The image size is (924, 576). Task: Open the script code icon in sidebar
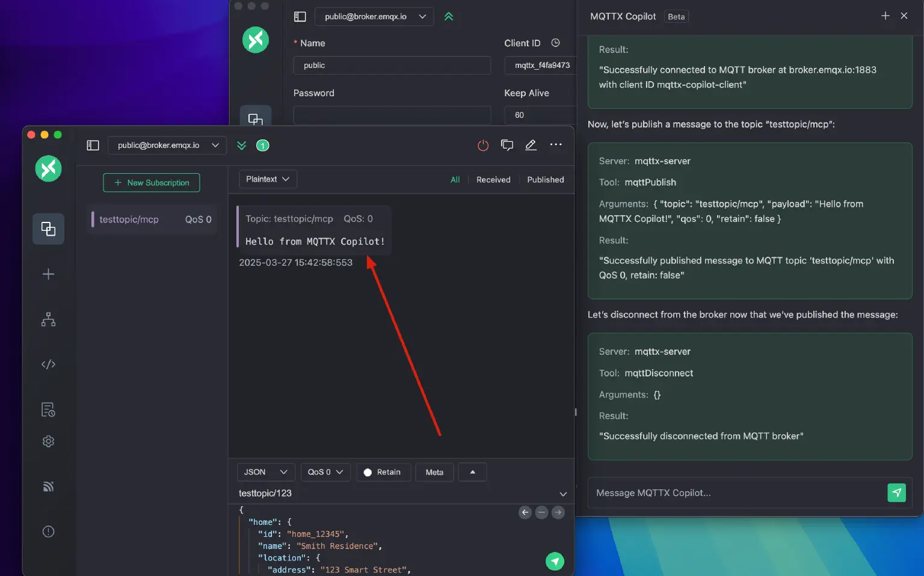click(x=48, y=364)
